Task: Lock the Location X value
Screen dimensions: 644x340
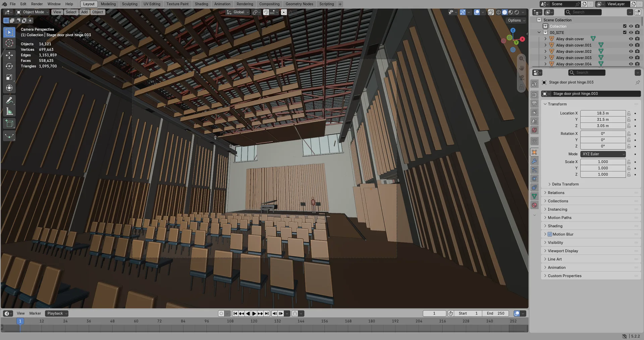Action: [629, 113]
